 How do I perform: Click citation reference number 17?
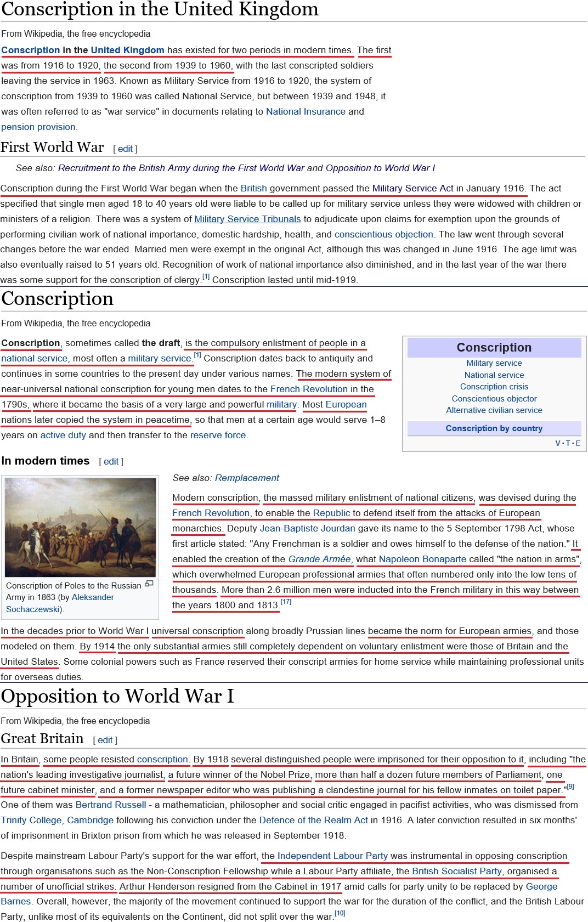pyautogui.click(x=286, y=602)
